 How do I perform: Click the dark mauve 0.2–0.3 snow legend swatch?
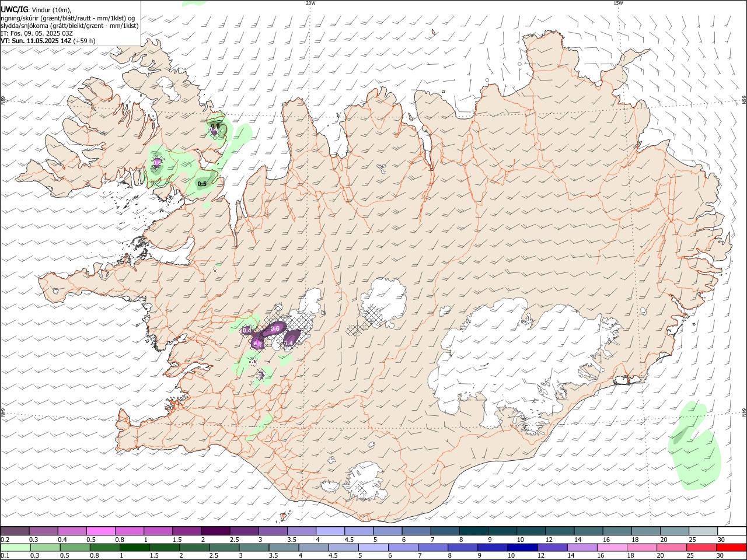[15, 531]
